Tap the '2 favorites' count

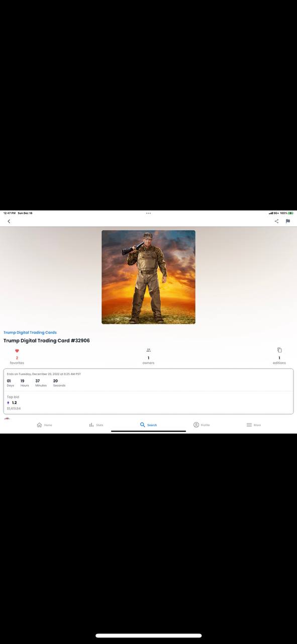point(17,360)
